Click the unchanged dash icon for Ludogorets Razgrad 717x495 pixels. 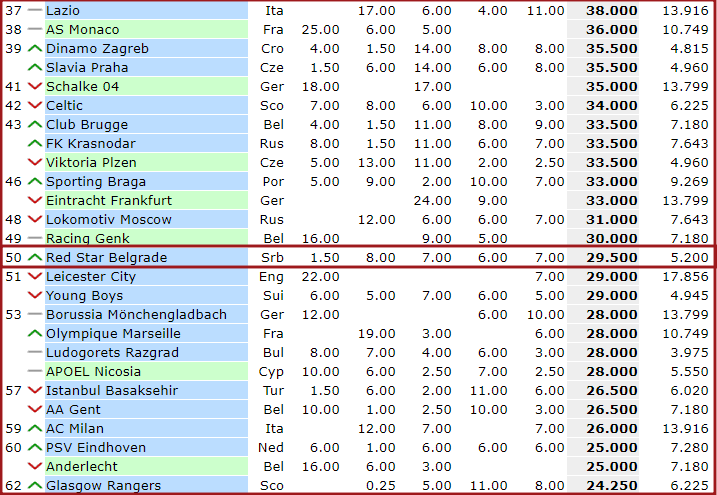coord(35,352)
